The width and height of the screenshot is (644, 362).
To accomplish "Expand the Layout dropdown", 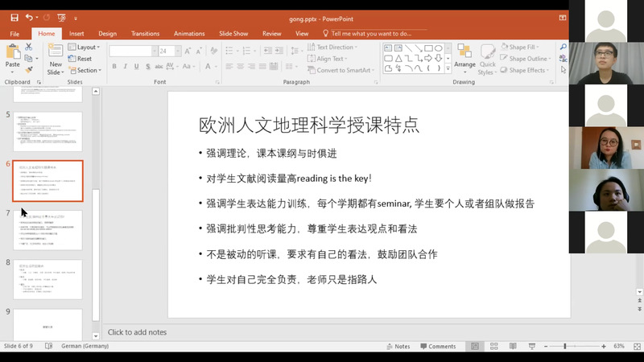I will click(x=86, y=47).
